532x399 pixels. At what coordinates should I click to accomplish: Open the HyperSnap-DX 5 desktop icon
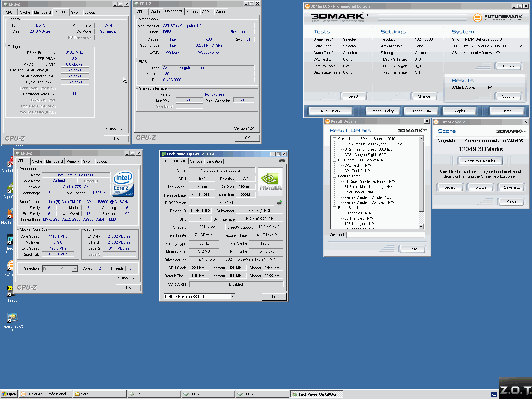tap(12, 322)
